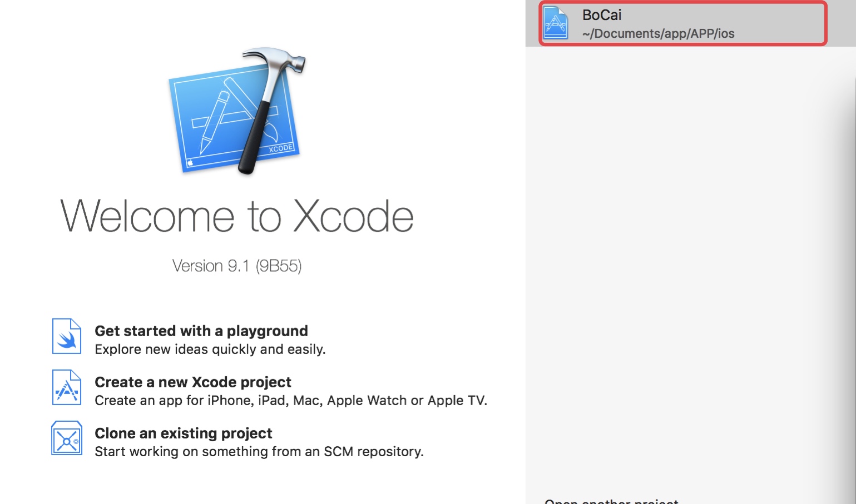Click the XCODE label on the blueprint logo
The image size is (856, 504).
[280, 148]
